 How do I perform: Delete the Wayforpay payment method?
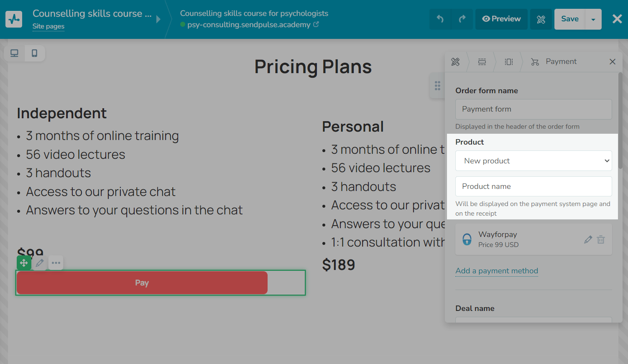pyautogui.click(x=601, y=239)
